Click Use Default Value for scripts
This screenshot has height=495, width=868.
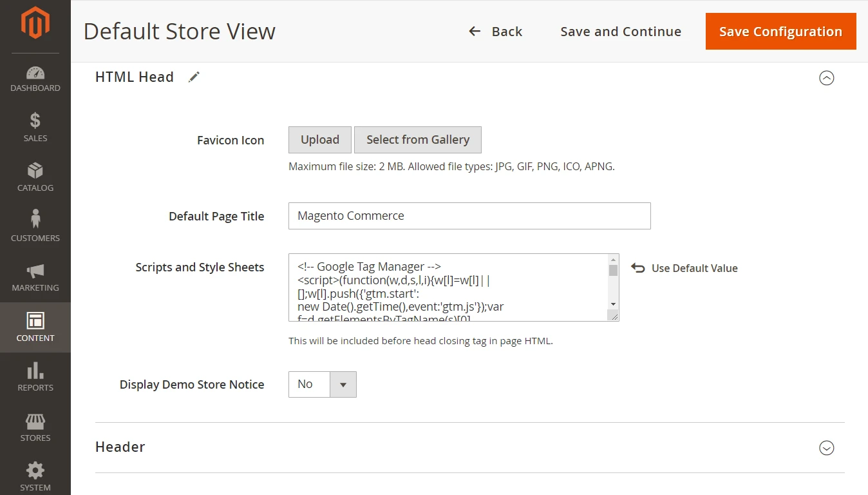[684, 268]
